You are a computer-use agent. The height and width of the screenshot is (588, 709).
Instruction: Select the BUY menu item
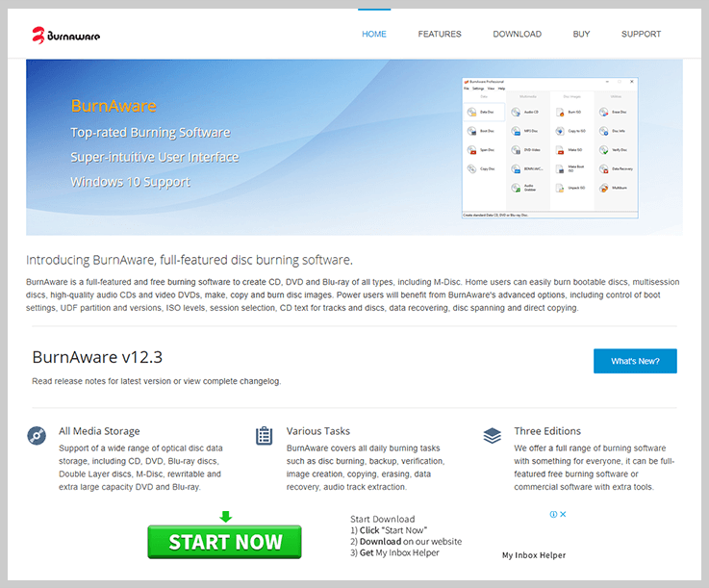581,34
